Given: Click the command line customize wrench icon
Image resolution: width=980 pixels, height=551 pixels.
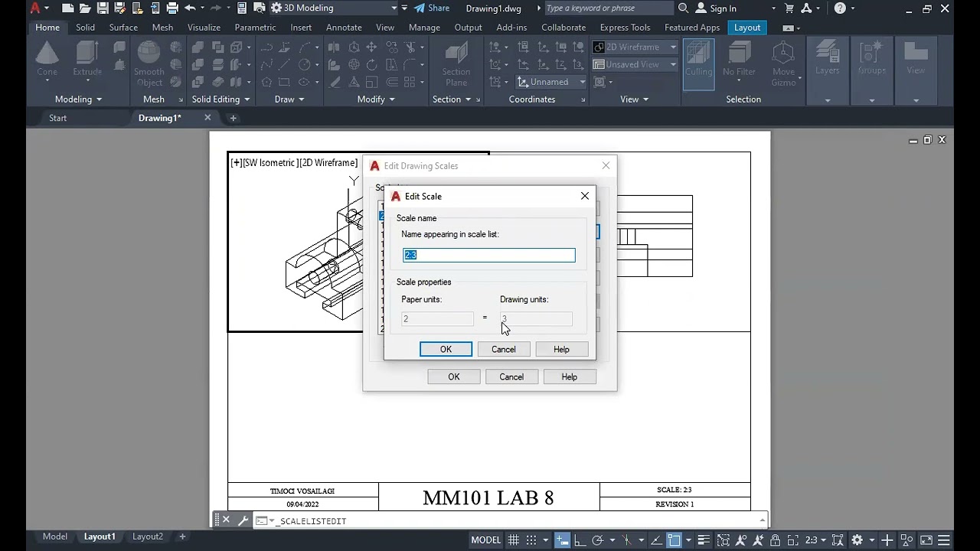Looking at the screenshot, I should (243, 520).
